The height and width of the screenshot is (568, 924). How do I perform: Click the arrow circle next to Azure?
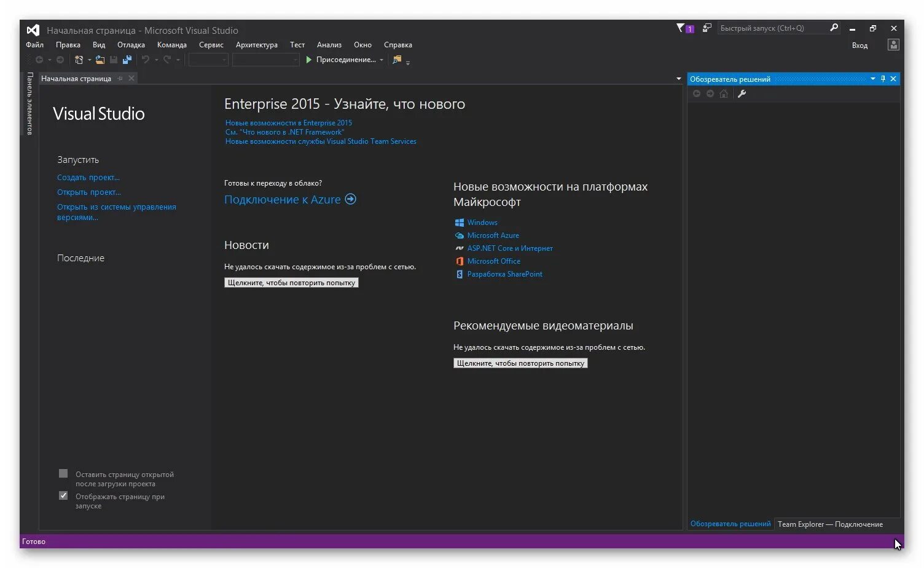pos(351,199)
